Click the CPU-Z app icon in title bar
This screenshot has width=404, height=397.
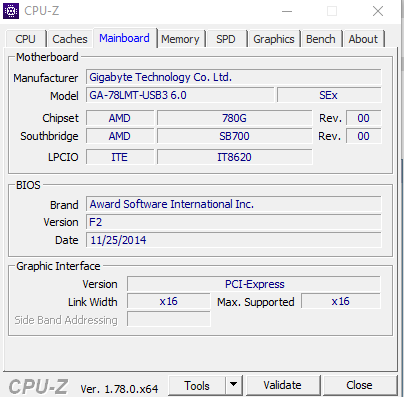pyautogui.click(x=11, y=11)
